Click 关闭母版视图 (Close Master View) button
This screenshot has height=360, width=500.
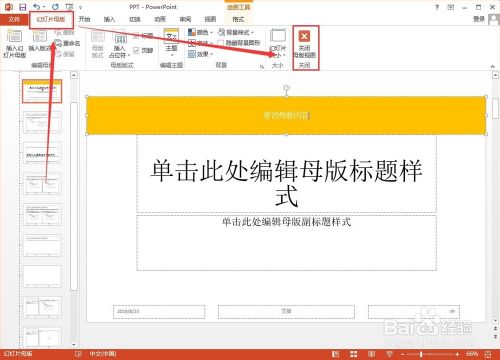tap(304, 44)
